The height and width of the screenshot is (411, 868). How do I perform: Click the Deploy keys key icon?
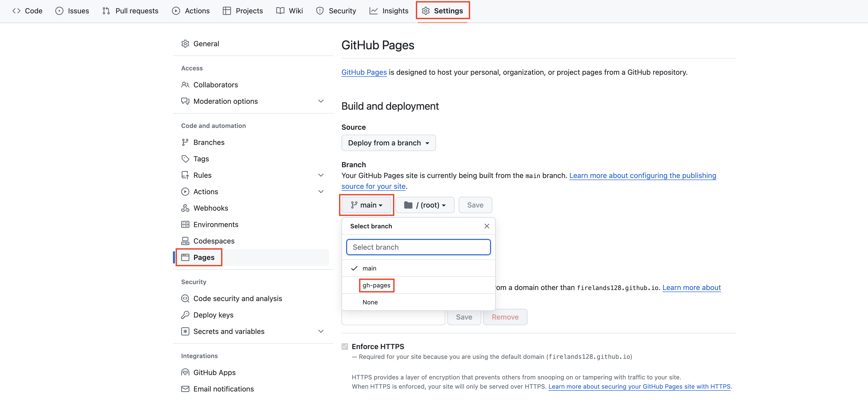point(185,315)
